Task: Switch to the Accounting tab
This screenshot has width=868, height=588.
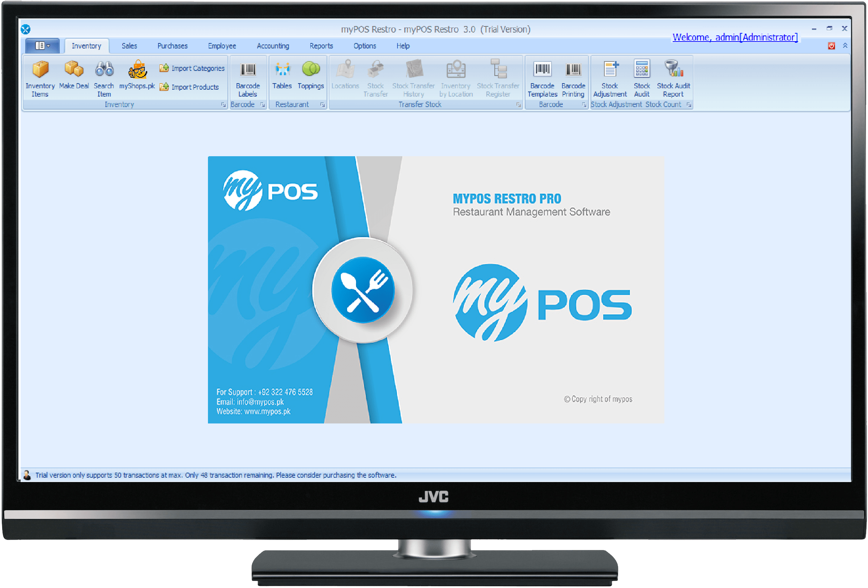Action: click(x=273, y=46)
